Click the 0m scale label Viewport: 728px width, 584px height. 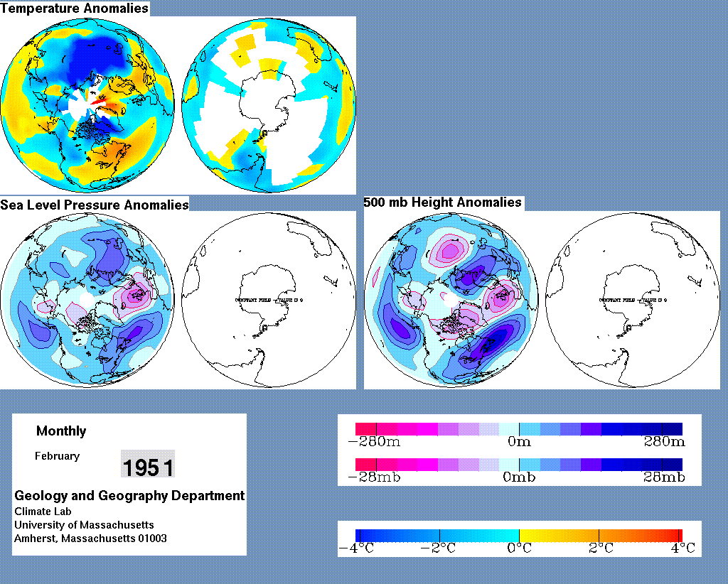[x=519, y=441]
